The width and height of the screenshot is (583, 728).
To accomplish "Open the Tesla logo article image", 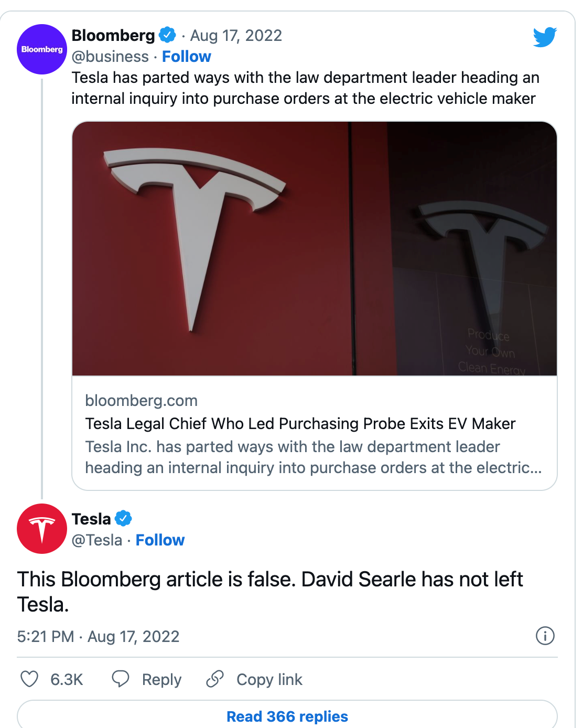I will tap(315, 249).
